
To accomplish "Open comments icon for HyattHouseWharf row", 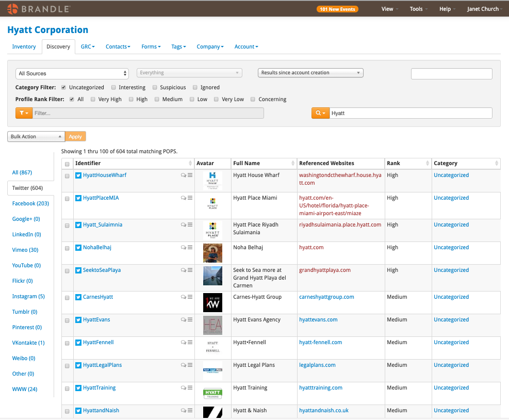I will pyautogui.click(x=184, y=175).
